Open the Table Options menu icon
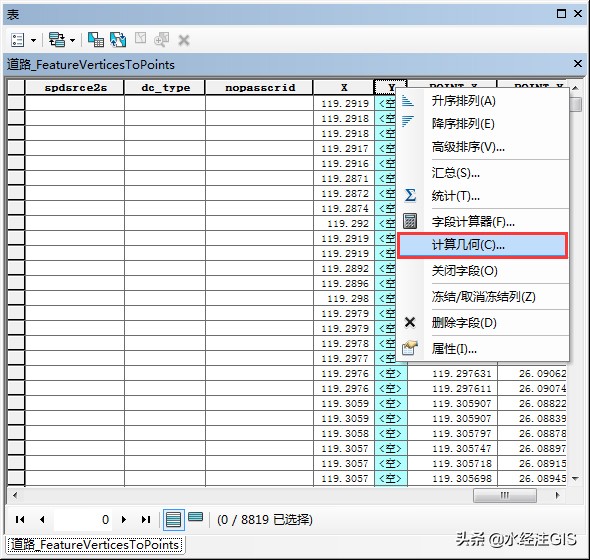Viewport: 590px width, 560px height. click(x=17, y=40)
